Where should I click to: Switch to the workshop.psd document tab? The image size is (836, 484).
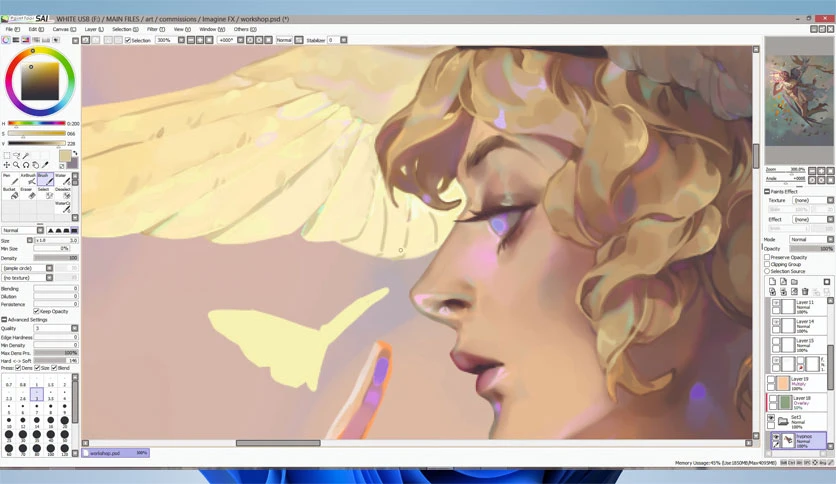point(116,453)
